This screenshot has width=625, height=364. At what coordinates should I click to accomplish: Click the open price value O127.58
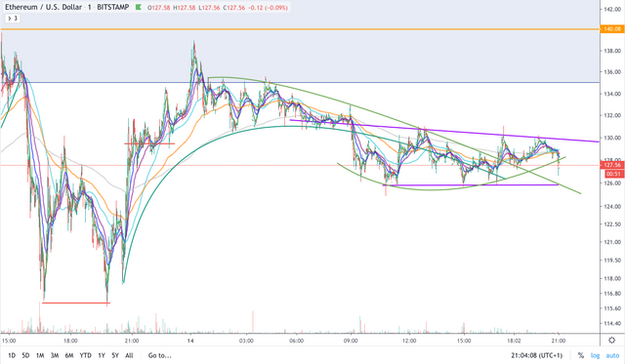click(x=158, y=8)
